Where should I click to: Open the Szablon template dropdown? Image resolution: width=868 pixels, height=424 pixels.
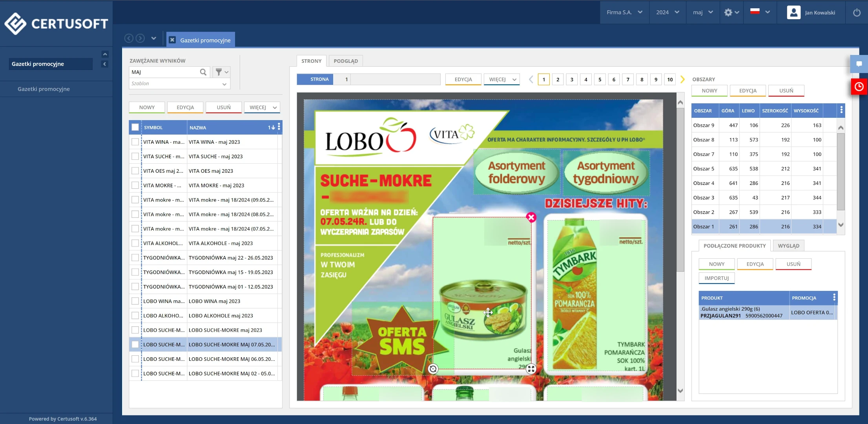coord(179,84)
